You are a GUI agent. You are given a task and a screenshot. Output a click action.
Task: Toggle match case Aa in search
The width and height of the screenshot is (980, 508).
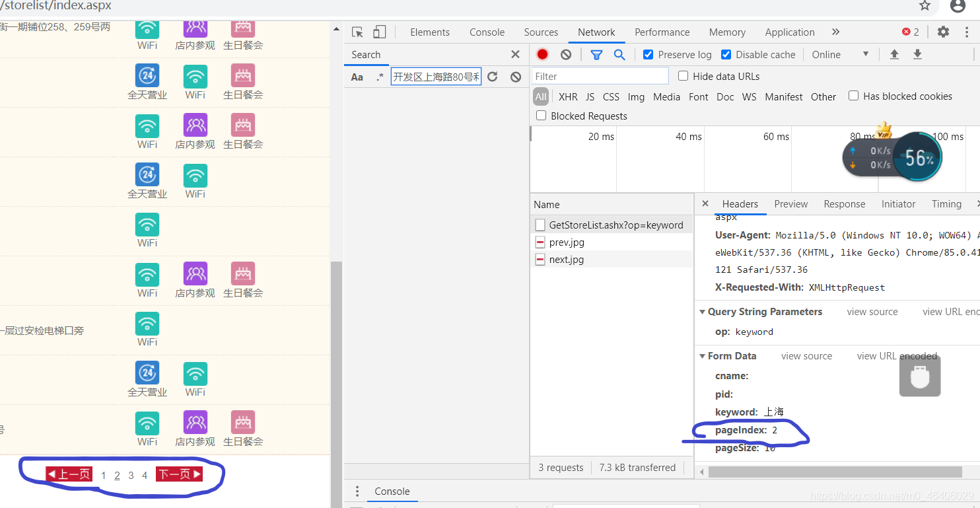(357, 77)
